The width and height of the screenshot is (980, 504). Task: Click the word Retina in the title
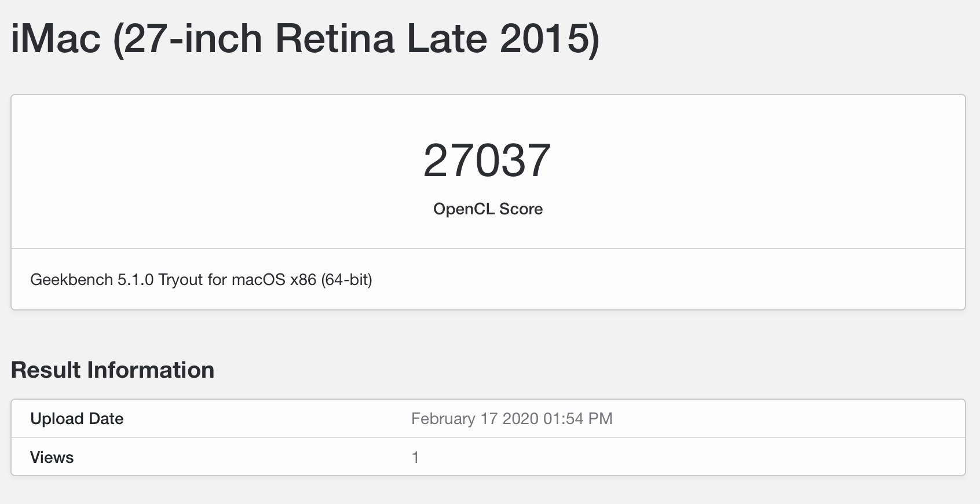pos(335,39)
